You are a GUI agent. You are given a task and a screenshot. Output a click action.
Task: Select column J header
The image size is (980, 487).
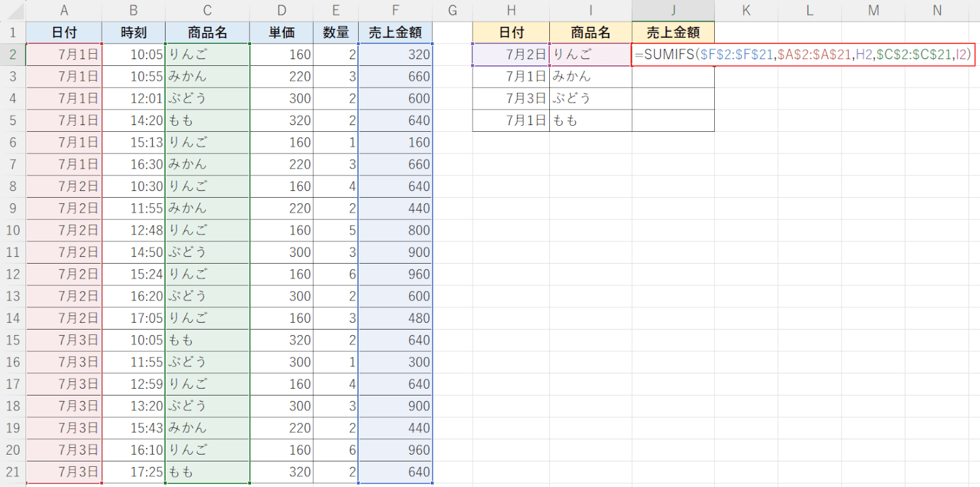click(x=673, y=10)
